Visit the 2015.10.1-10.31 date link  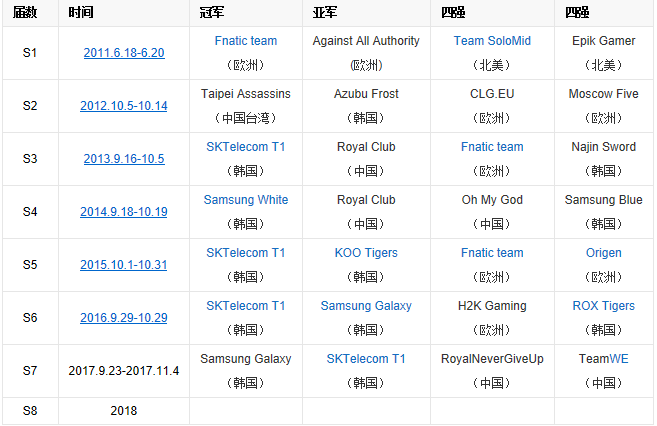coord(124,265)
